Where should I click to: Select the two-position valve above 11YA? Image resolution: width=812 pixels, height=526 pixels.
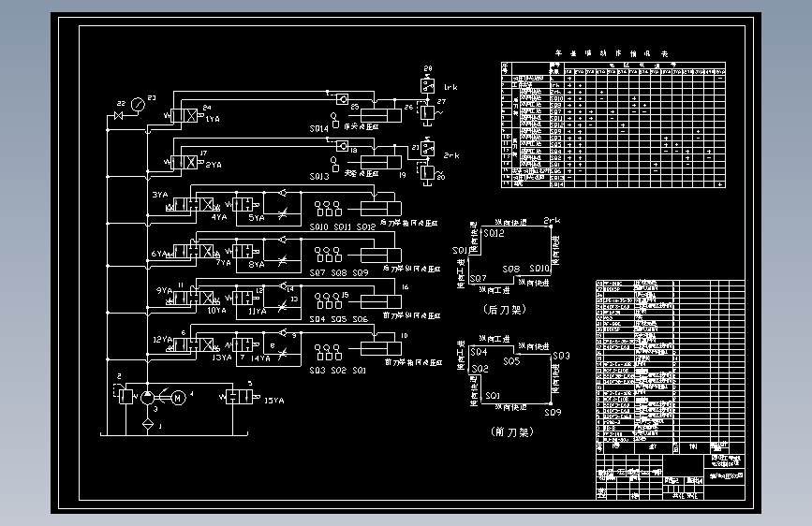pos(243,299)
